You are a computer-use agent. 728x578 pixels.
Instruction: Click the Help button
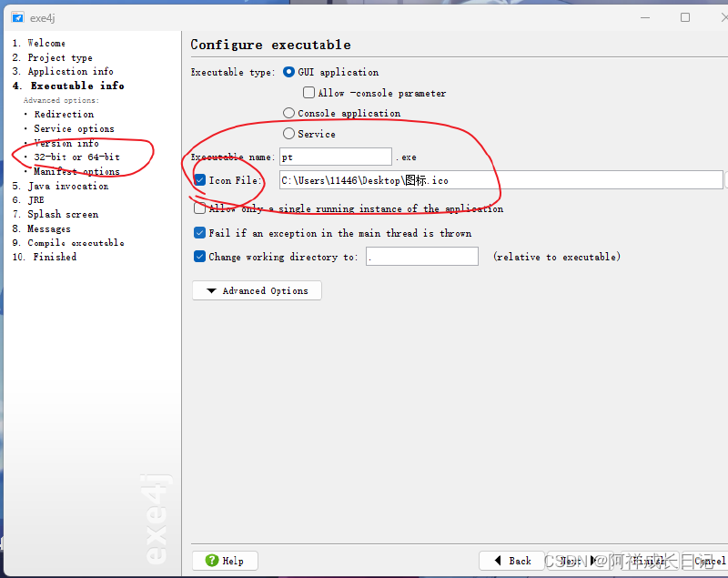point(225,561)
